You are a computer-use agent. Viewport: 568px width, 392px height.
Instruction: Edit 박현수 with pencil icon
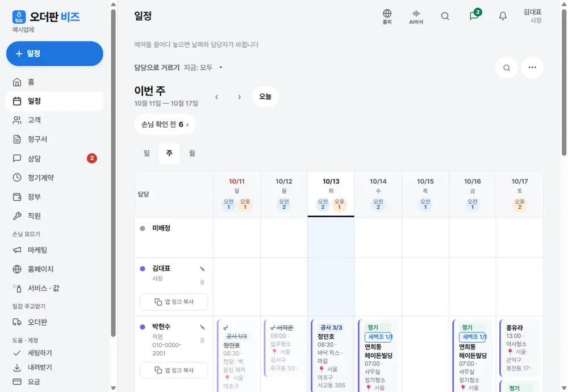click(202, 327)
